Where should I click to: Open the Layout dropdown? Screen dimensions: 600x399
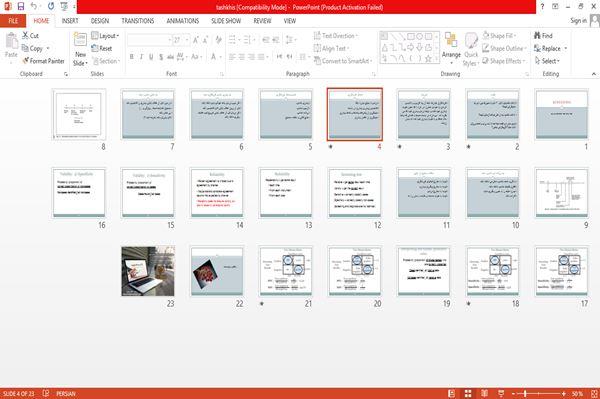105,36
